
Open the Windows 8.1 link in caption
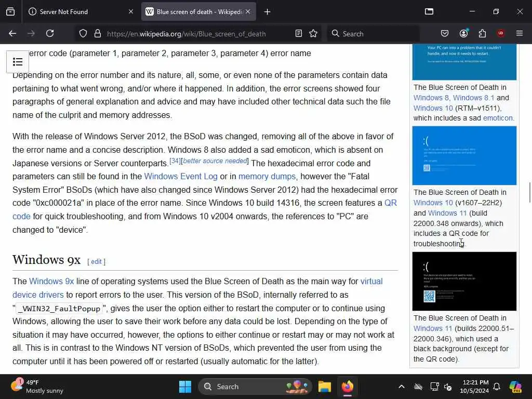[x=473, y=98]
